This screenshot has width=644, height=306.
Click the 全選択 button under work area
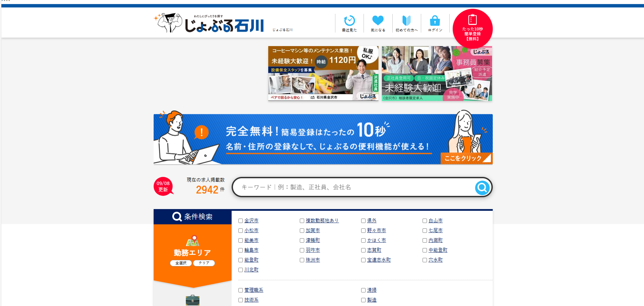tap(181, 263)
